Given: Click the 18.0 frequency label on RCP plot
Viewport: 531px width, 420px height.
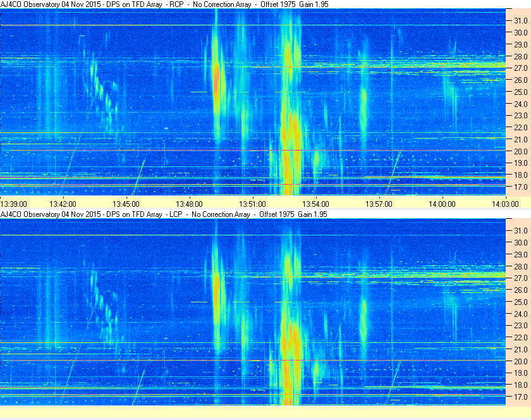Looking at the screenshot, I should tap(521, 175).
